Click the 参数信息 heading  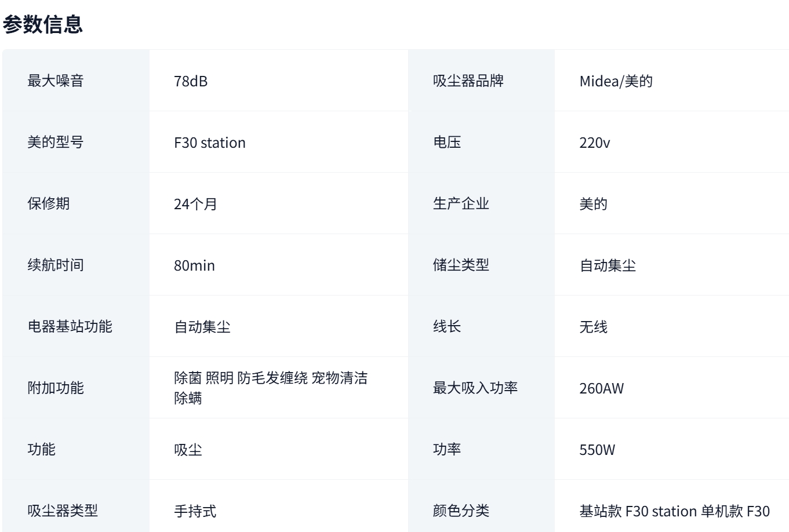click(x=43, y=24)
